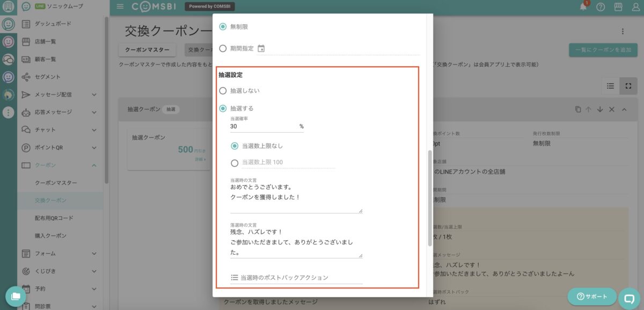The height and width of the screenshot is (310, 644).
Task: Open the help question mark icon
Action: [x=601, y=7]
